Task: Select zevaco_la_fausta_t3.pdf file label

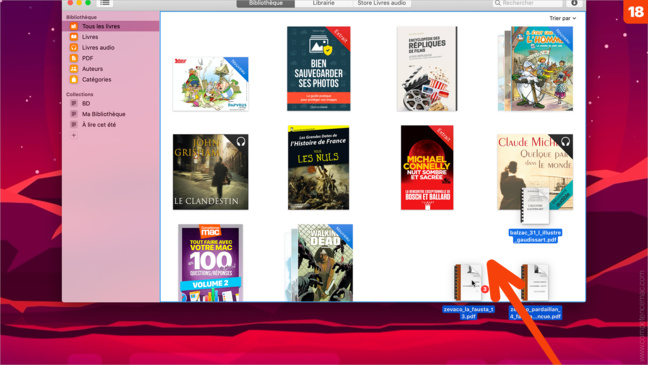Action: [469, 313]
